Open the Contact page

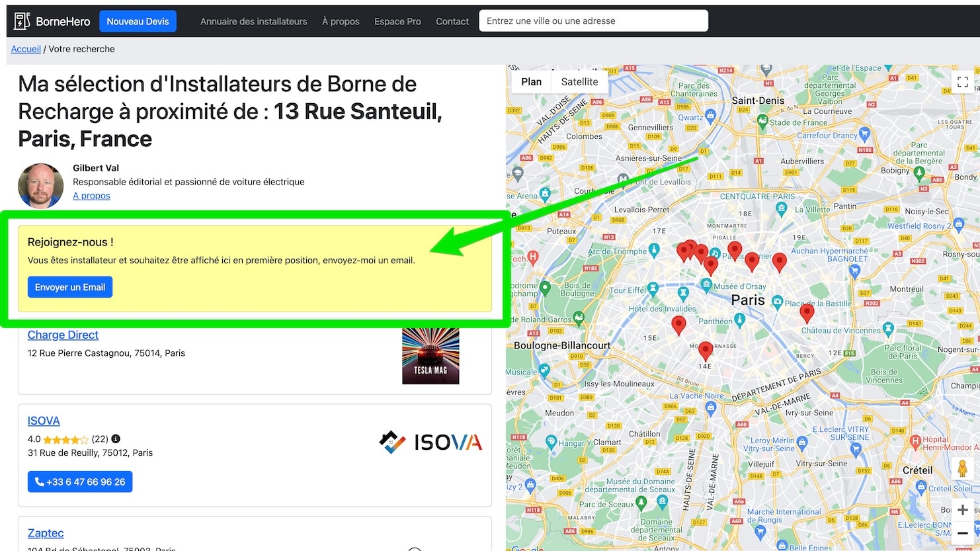point(452,21)
